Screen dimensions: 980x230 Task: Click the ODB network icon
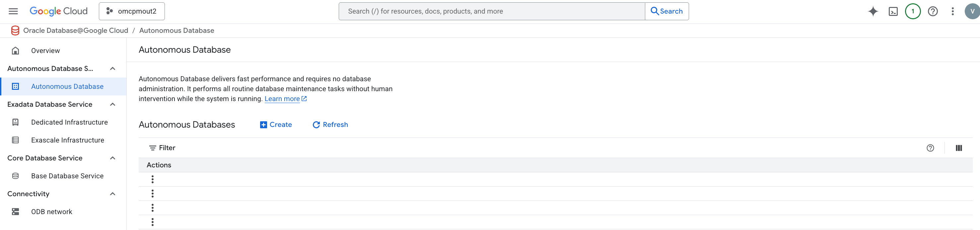pyautogui.click(x=15, y=211)
